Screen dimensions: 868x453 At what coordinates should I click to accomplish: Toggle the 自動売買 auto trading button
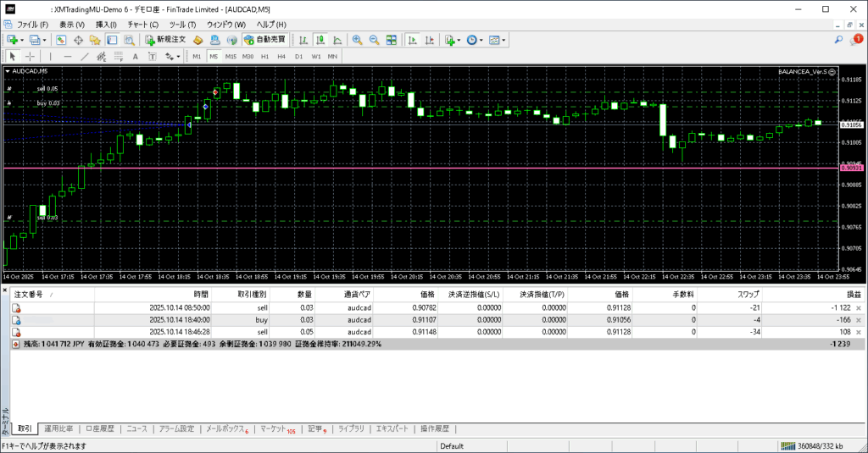[x=265, y=40]
